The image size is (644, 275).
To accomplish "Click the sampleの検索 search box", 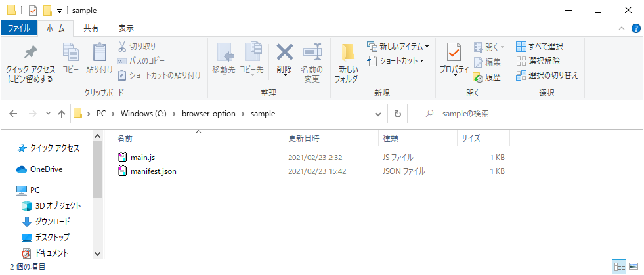I will [525, 114].
